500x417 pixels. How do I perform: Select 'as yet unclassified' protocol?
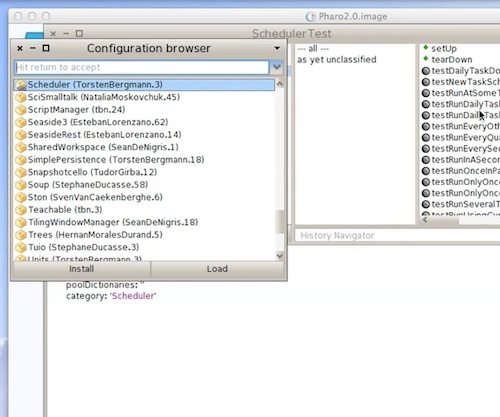click(x=337, y=60)
